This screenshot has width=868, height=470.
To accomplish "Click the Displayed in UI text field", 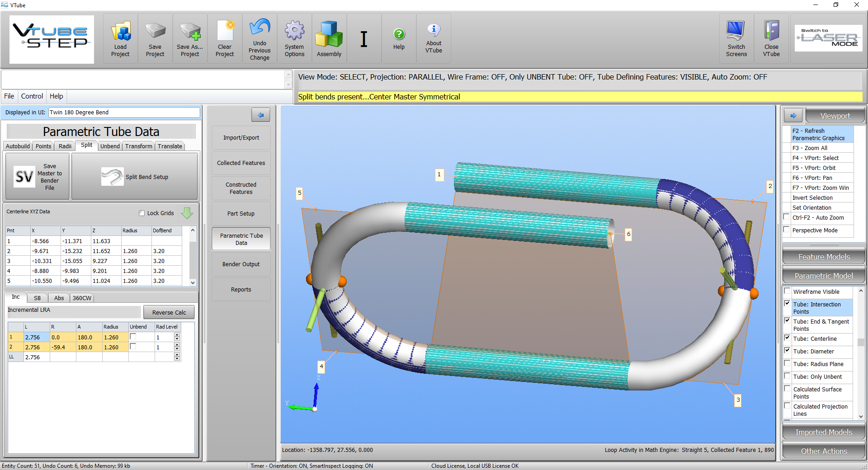I will coord(124,113).
